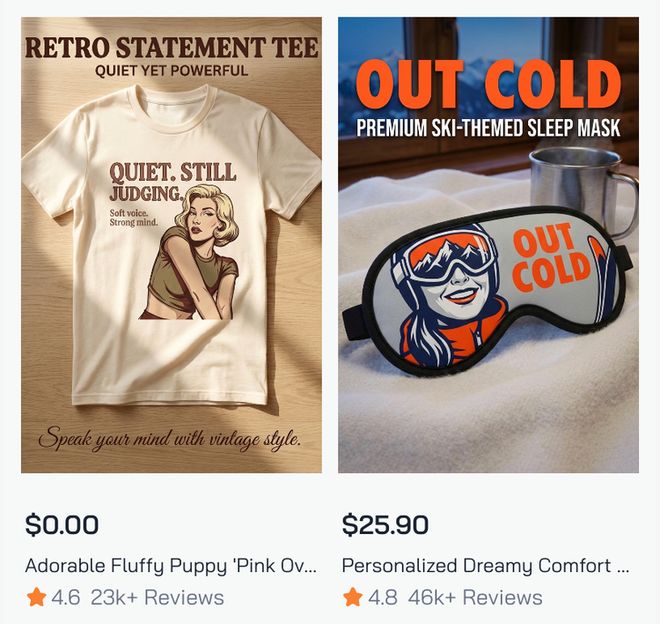Click the $0.00 price

(62, 524)
